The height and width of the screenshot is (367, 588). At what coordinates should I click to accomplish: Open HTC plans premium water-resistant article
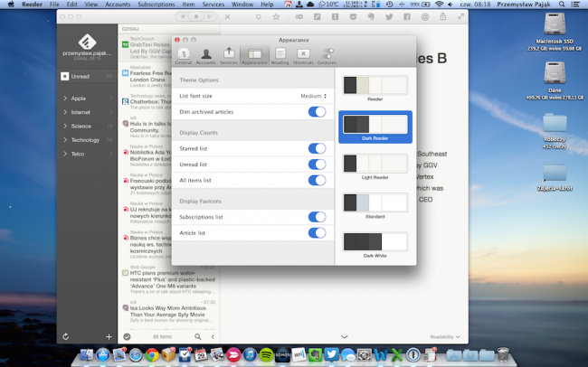[x=169, y=279]
